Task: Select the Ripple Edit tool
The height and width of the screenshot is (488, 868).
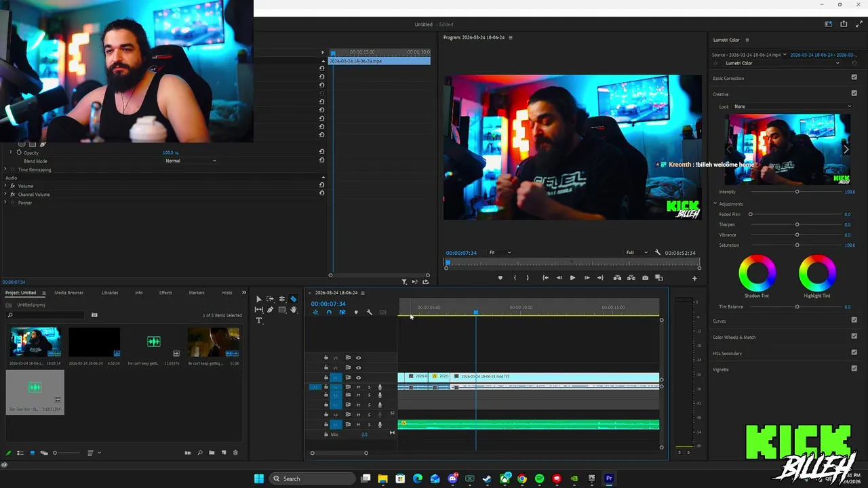Action: (x=282, y=299)
